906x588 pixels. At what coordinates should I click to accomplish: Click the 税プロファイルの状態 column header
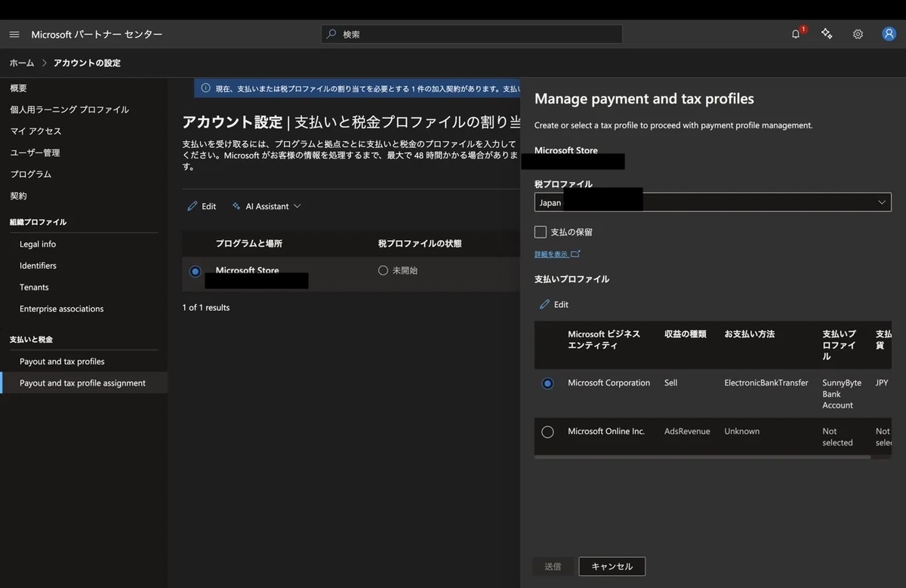pos(420,243)
